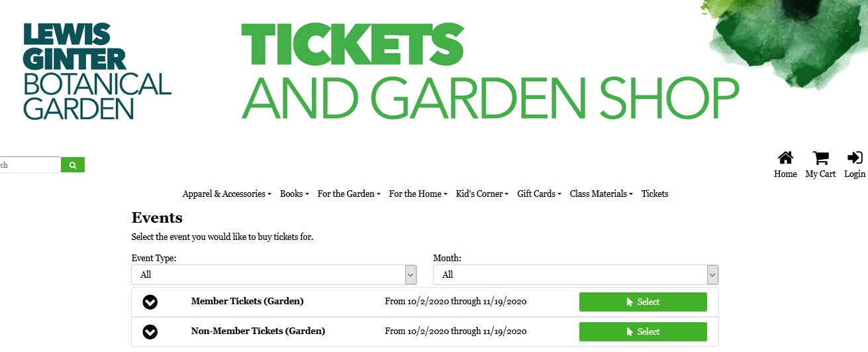The image size is (868, 352).
Task: Select Member Tickets (Garden) event button
Action: tap(643, 302)
